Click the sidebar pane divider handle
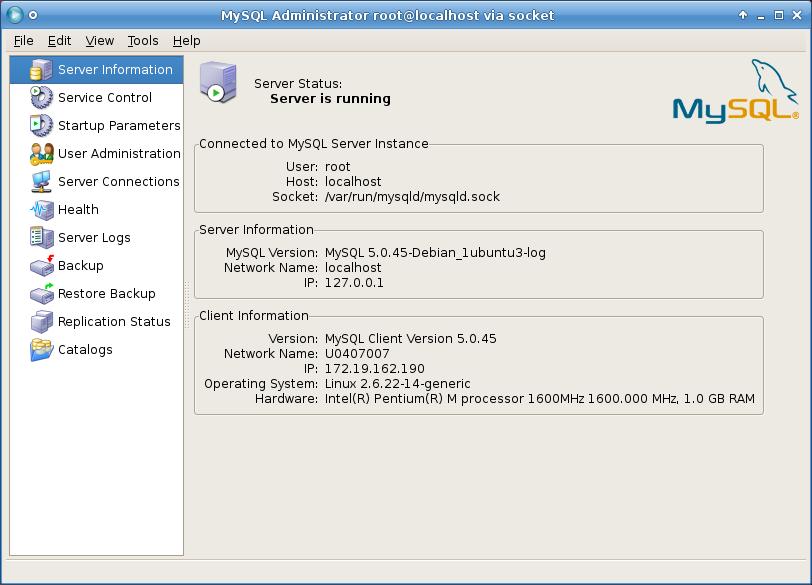Image resolution: width=812 pixels, height=585 pixels. point(187,305)
